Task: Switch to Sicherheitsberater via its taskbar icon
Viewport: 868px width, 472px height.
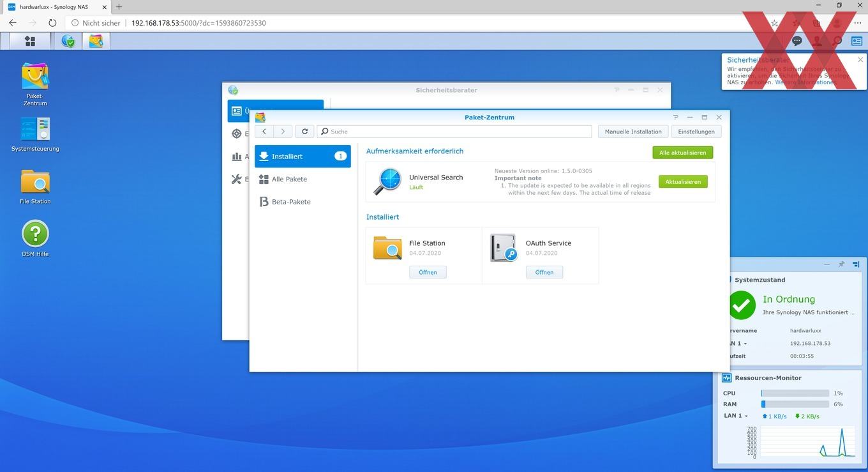Action: pos(68,41)
